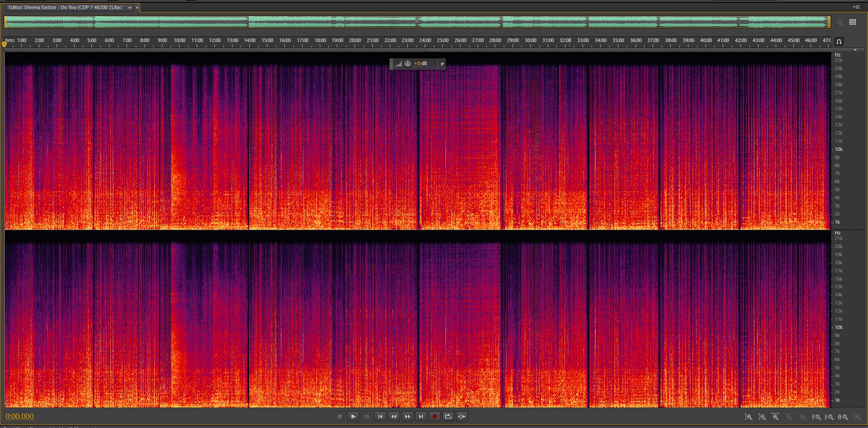Move playhead to next marker
The image size is (868, 428).
(x=421, y=417)
